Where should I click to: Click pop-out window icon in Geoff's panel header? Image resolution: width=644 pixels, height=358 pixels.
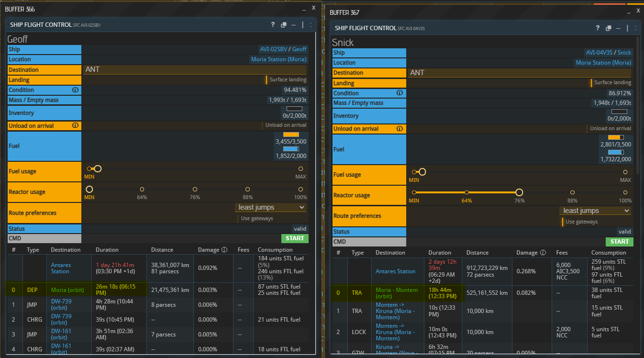click(284, 25)
